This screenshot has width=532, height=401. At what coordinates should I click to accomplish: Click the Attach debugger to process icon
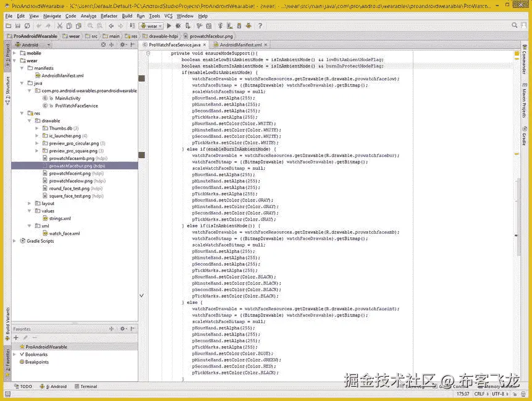[x=188, y=26]
